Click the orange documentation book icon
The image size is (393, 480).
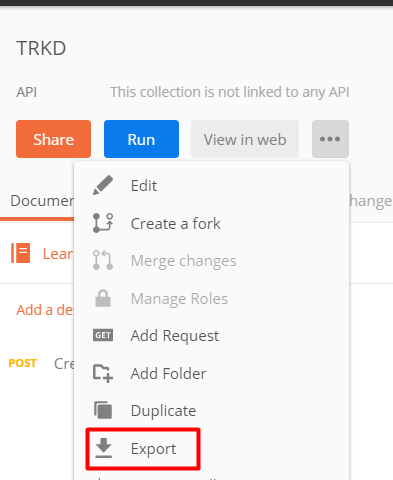point(21,253)
